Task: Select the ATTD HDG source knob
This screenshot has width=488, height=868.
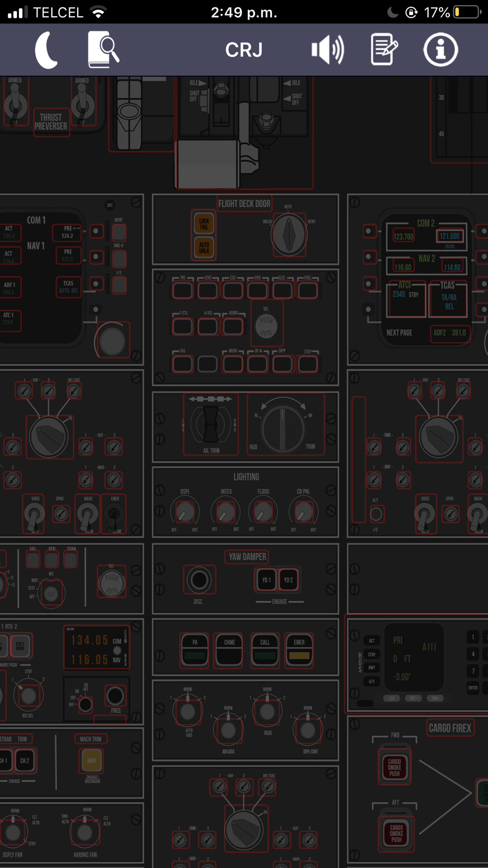Action: 188,711
